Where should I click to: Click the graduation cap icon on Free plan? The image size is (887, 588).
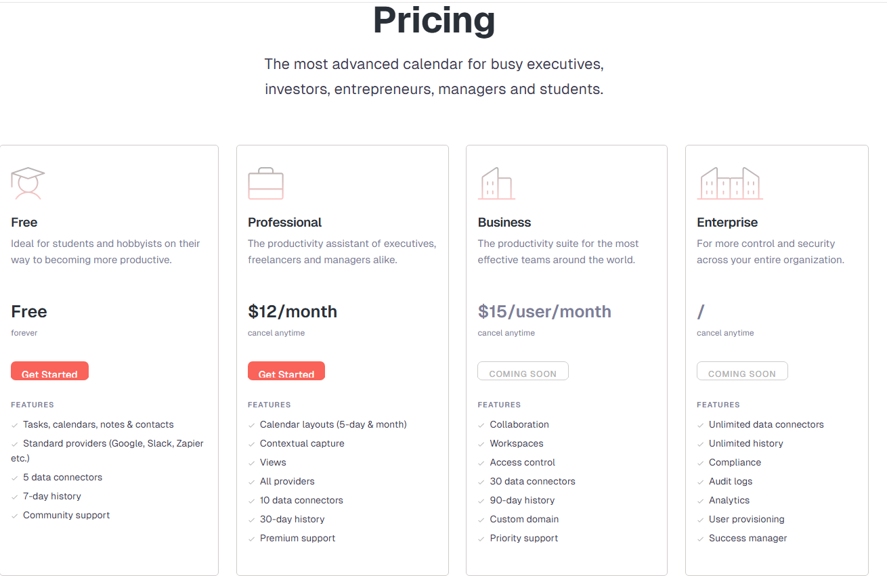pos(28,183)
